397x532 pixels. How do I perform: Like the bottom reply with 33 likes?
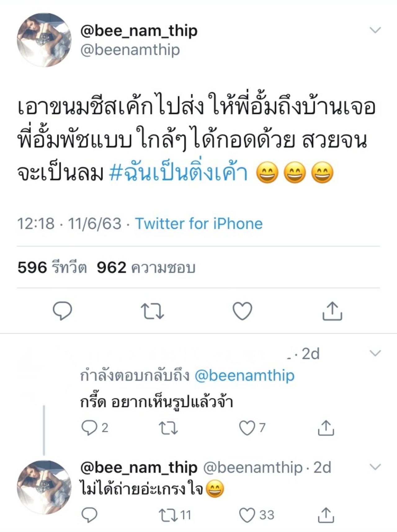tap(247, 515)
